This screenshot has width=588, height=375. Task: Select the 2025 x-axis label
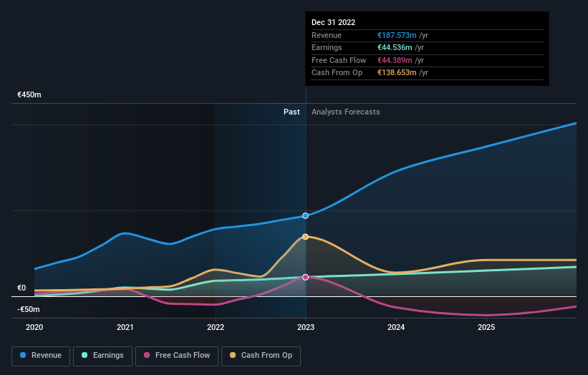click(487, 328)
